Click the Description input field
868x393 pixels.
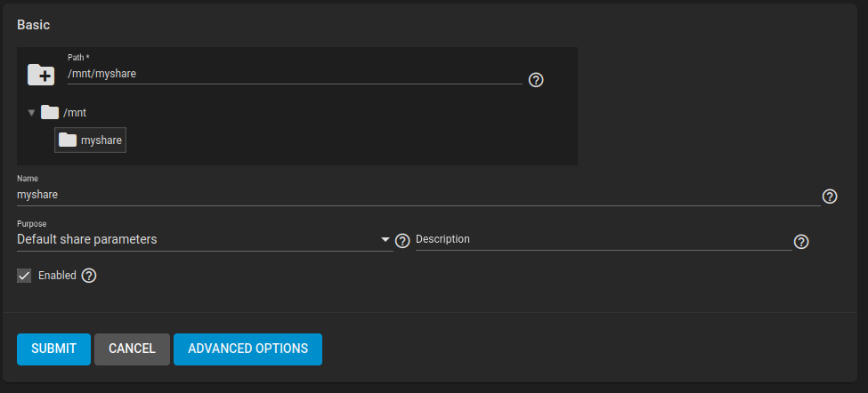coord(603,240)
